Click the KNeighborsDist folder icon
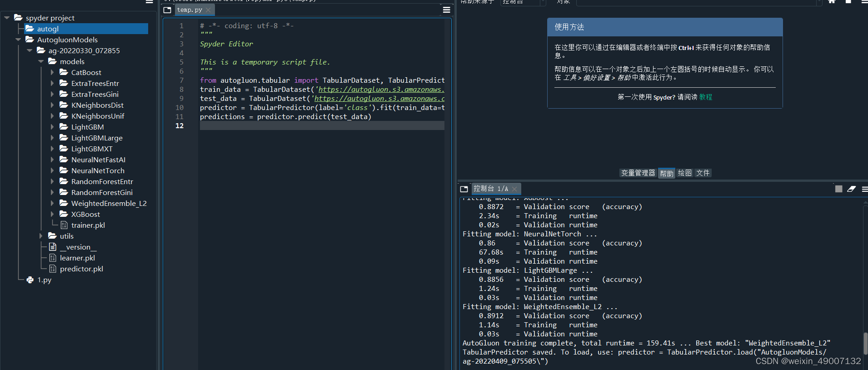 64,105
